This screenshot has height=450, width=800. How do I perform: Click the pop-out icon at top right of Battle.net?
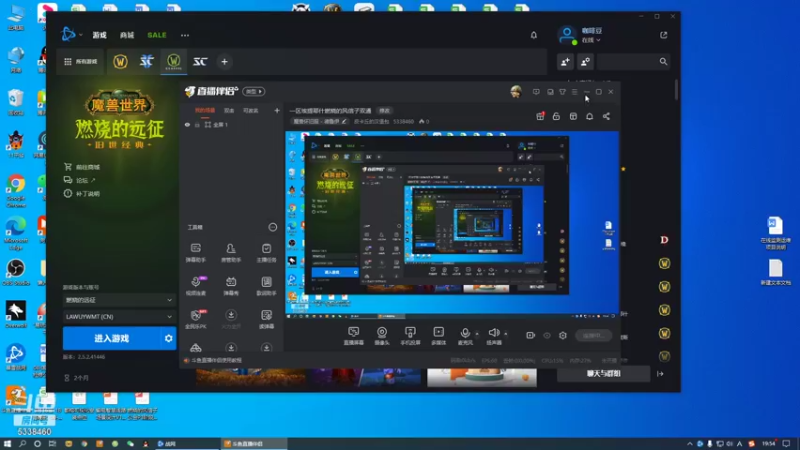[663, 35]
